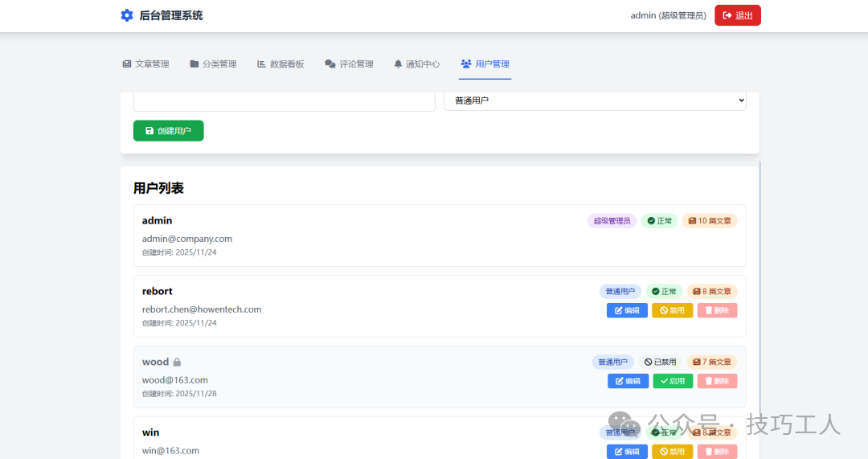Viewport: 868px width, 459px height.
Task: Click the lock icon beside wood
Action: 177,362
